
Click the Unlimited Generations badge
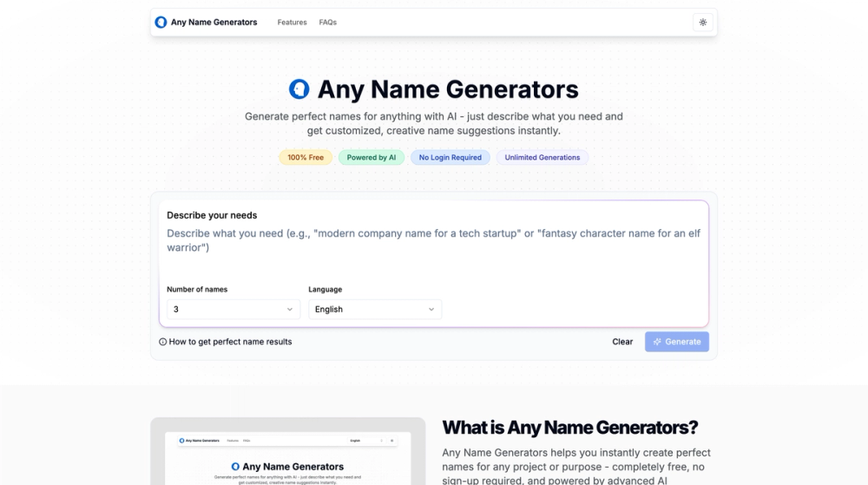(542, 158)
